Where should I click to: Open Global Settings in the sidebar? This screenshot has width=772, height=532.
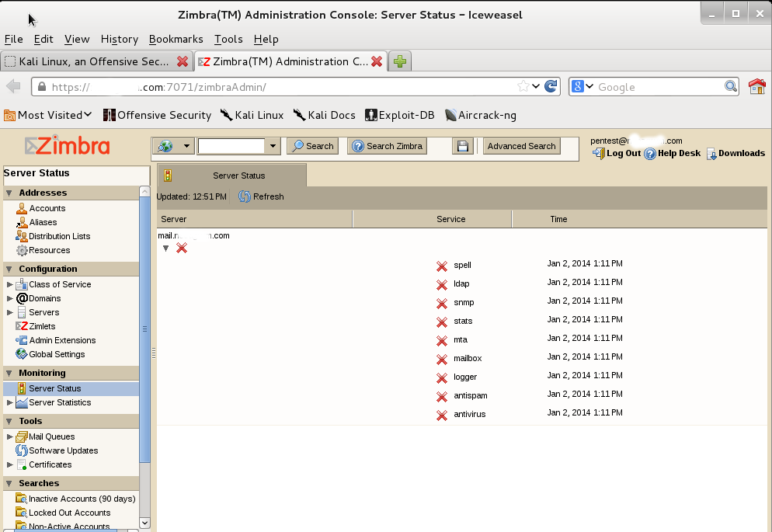coord(57,354)
